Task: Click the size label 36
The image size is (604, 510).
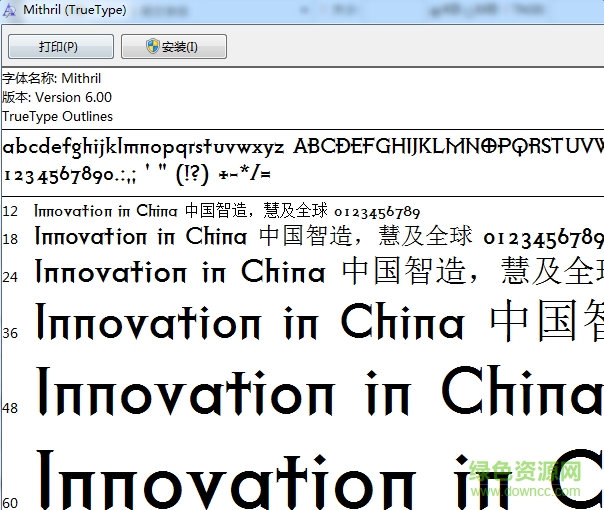Action: [10, 333]
